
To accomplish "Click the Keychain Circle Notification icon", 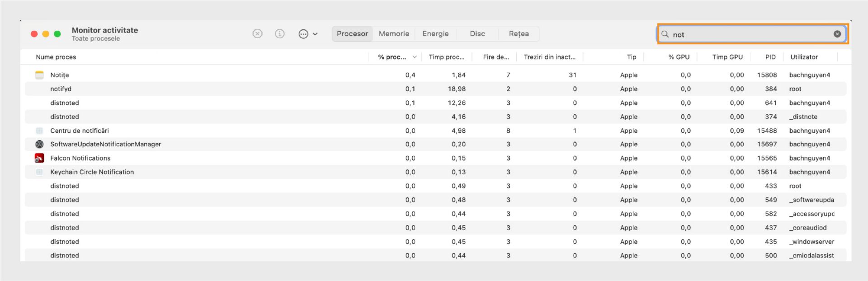I will click(40, 172).
